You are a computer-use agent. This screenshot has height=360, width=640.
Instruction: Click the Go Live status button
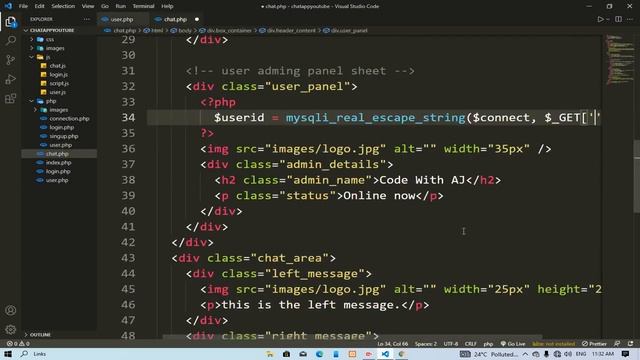(x=513, y=344)
